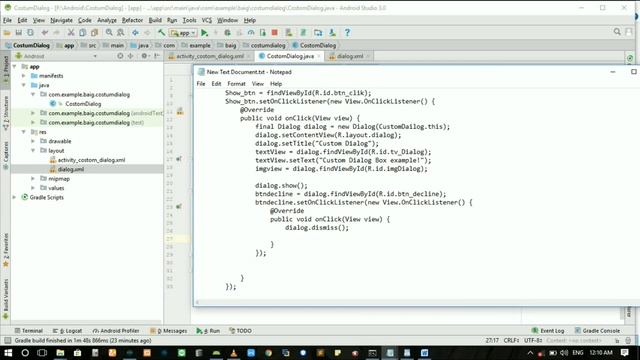Viewport: 640px width, 360px height.
Task: Click the Copy toolbar icon
Action: click(x=82, y=33)
